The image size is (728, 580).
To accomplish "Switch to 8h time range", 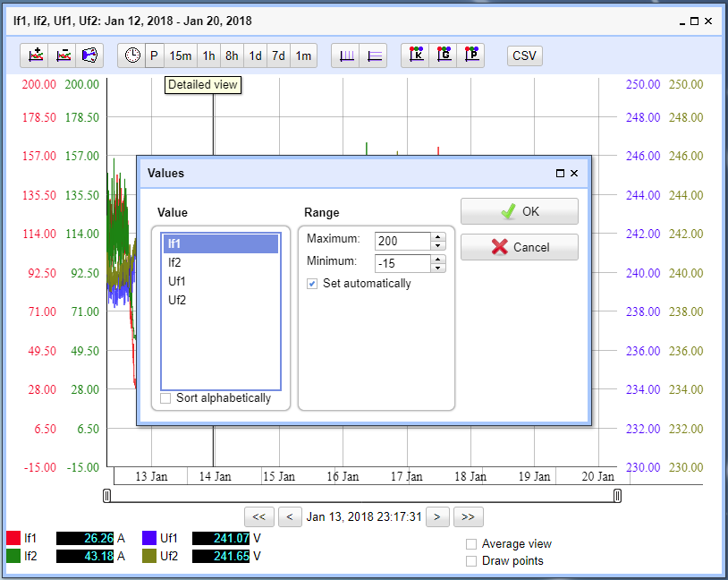I will click(x=233, y=55).
